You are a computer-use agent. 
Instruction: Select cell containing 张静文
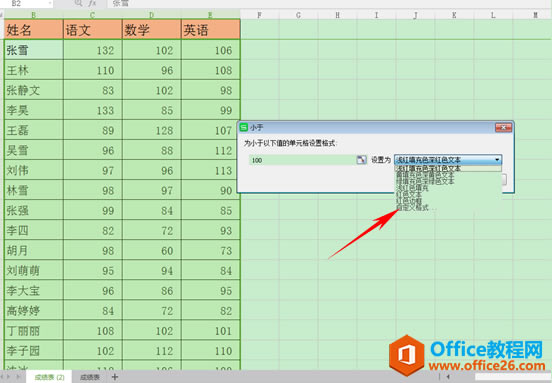[34, 90]
